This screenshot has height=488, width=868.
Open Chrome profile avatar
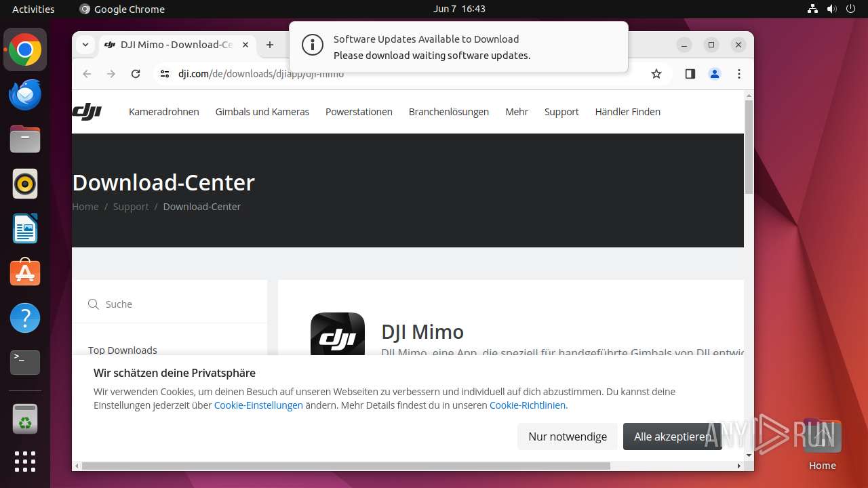pyautogui.click(x=715, y=74)
